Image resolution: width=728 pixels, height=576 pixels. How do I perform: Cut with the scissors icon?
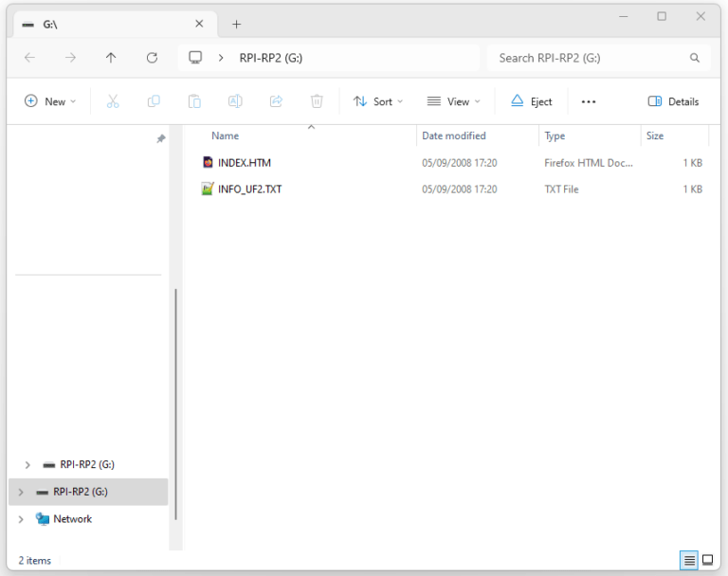click(113, 101)
